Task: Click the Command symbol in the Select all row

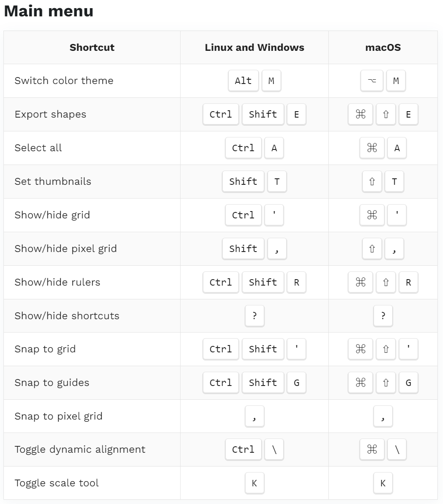Action: pyautogui.click(x=372, y=148)
